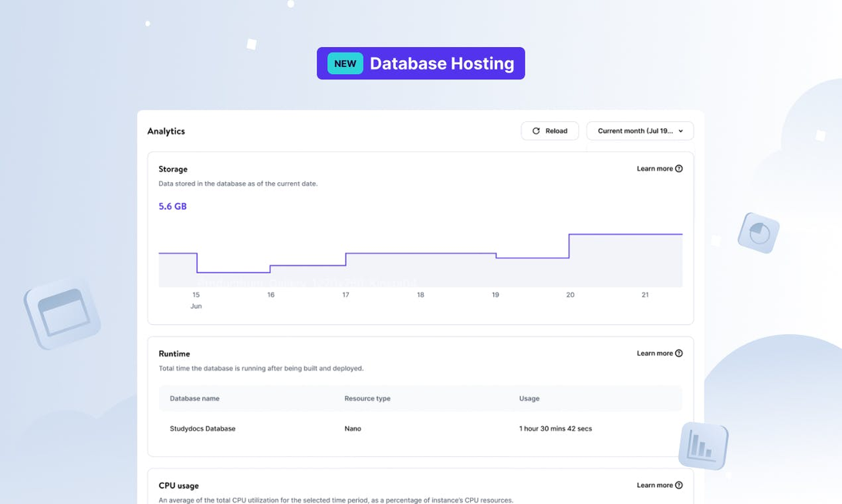Click the Analytics heading
Screen dimensions: 842x504
(166, 131)
